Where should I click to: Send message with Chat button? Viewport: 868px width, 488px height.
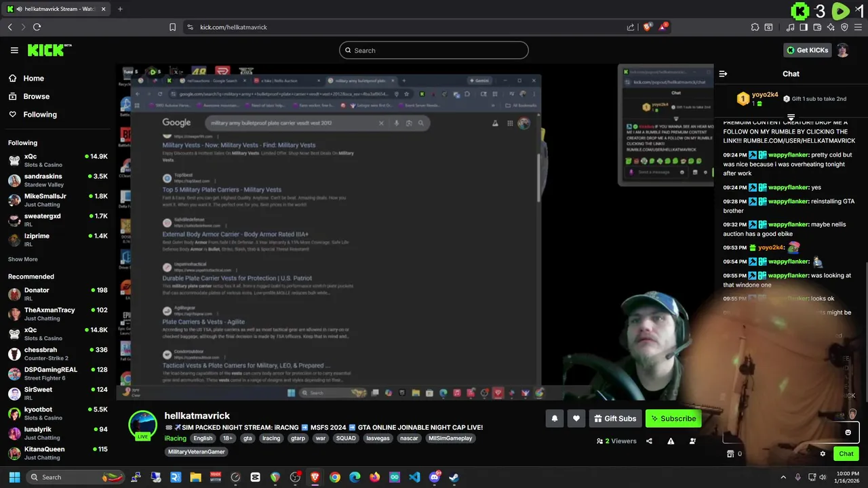846,453
